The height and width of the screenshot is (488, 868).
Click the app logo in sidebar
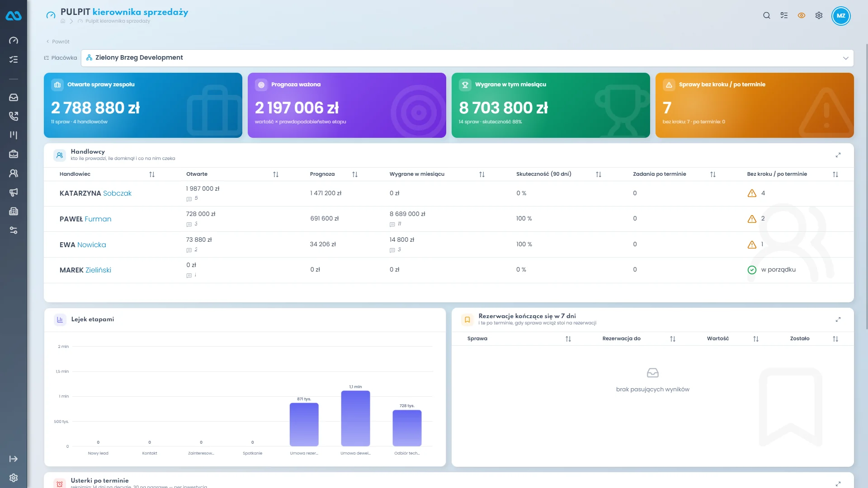point(14,16)
